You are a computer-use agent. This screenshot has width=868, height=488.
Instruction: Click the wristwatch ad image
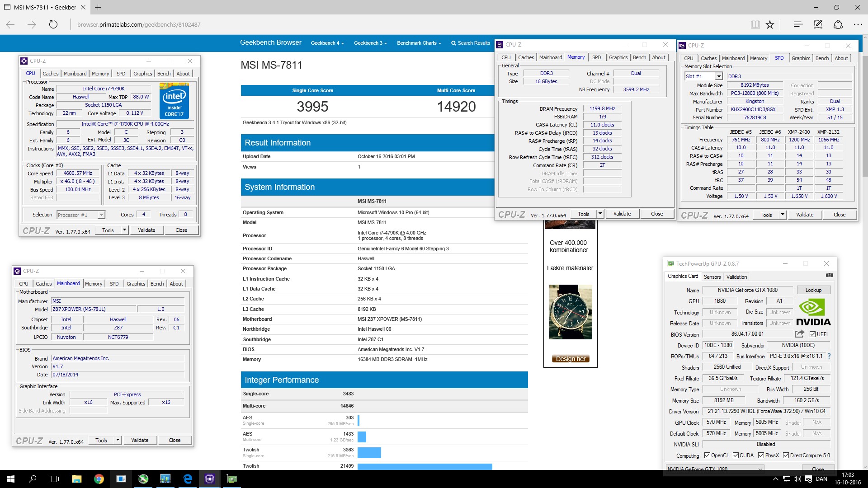[571, 312]
